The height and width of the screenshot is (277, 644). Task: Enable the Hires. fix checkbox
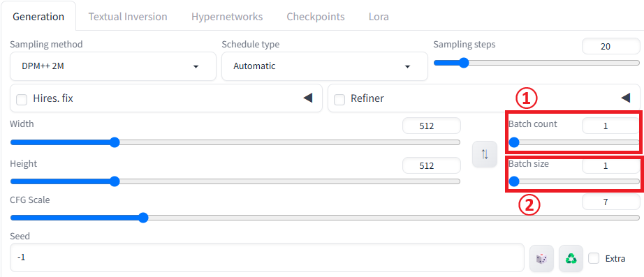(22, 99)
